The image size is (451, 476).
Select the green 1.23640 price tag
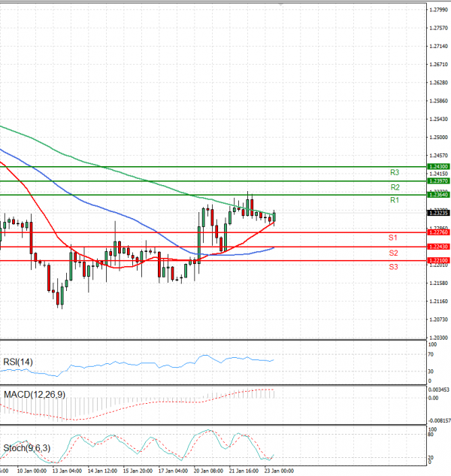438,195
